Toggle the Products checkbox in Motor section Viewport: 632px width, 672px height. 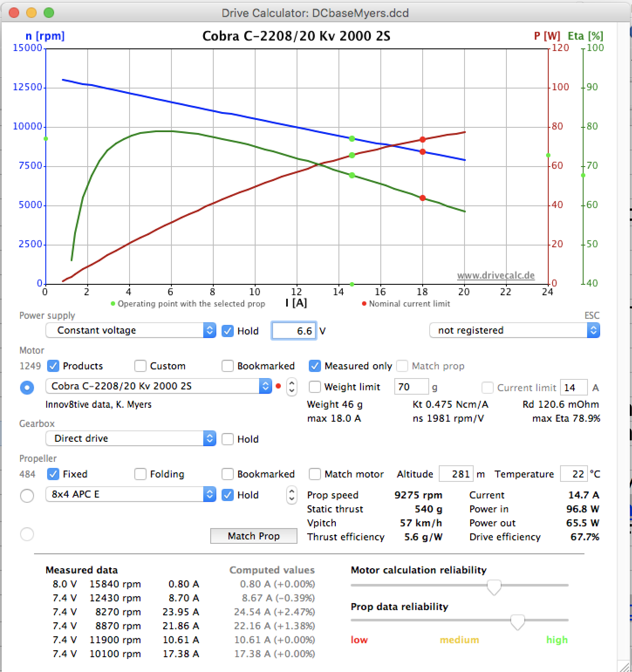53,366
